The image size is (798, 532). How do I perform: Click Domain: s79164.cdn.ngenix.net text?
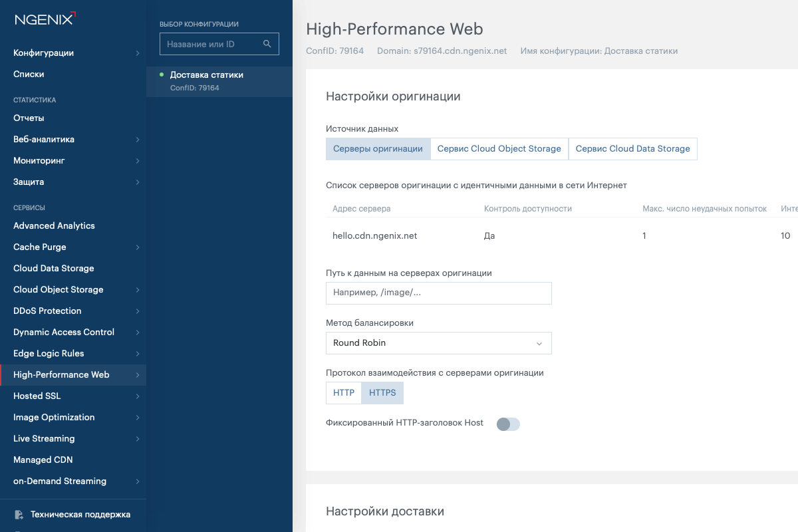point(442,51)
